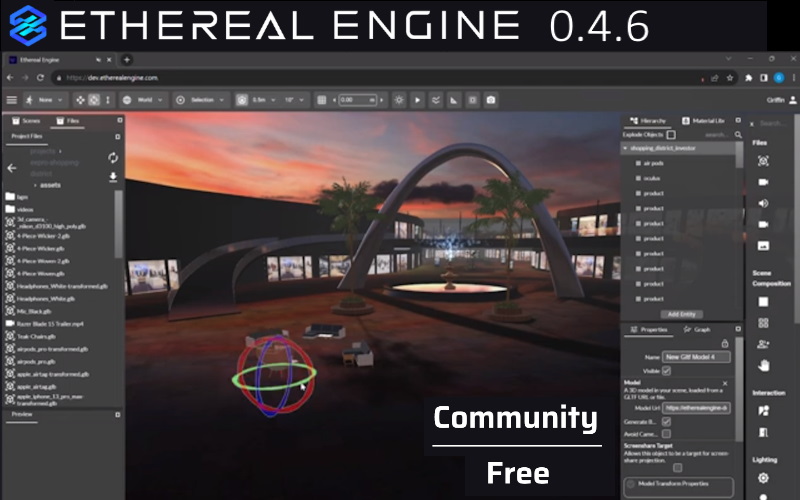Click the play scene button in toolbar
This screenshot has height=500, width=800.
(x=418, y=100)
